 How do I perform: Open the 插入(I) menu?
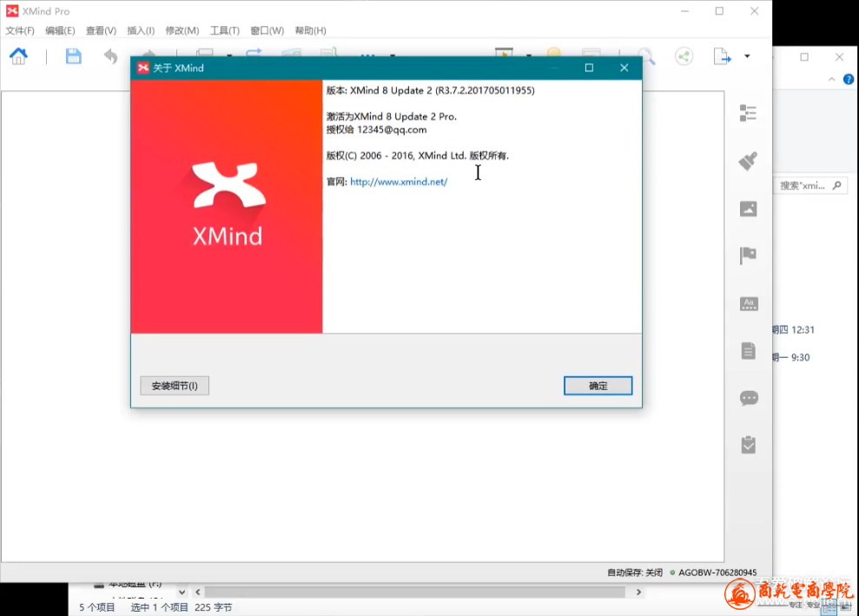(141, 30)
